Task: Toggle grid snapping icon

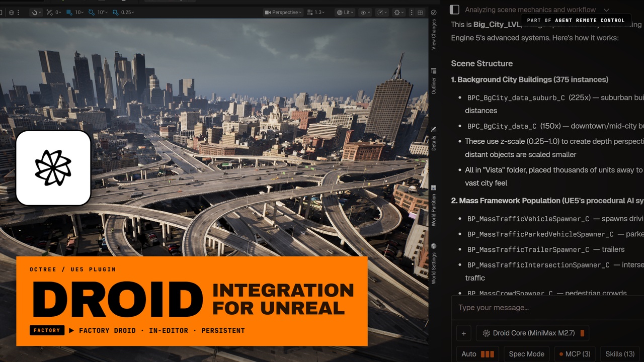Action: (69, 12)
